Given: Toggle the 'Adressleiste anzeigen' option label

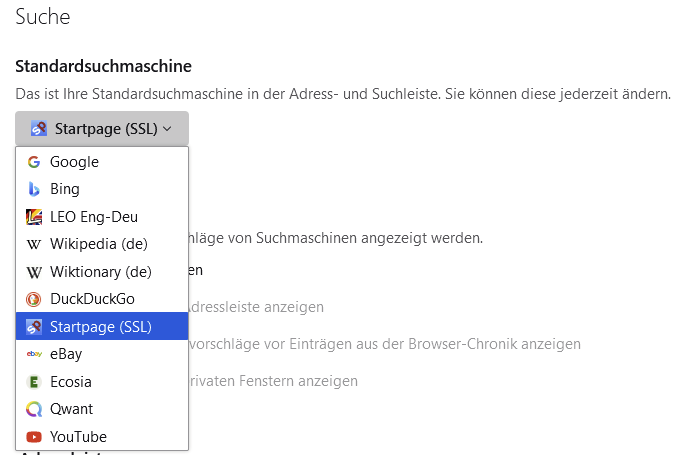Looking at the screenshot, I should click(x=257, y=307).
